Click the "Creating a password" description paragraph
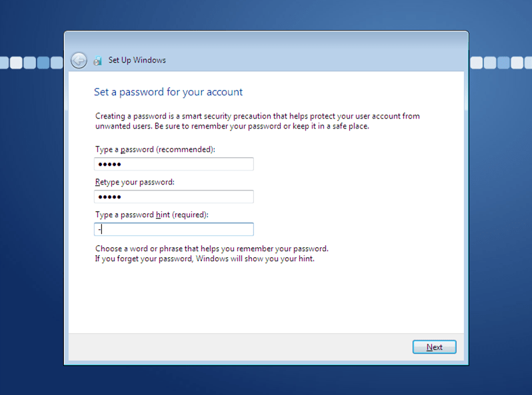The height and width of the screenshot is (395, 532). (x=257, y=121)
